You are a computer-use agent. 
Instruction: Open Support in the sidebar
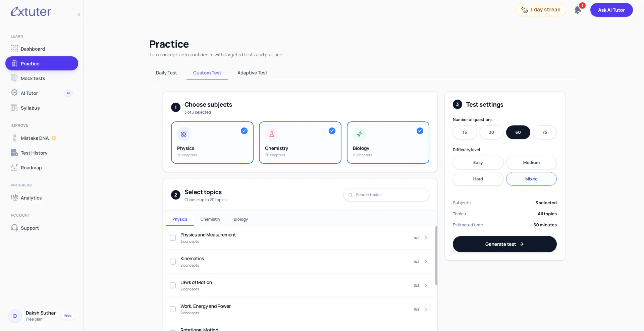42,228
